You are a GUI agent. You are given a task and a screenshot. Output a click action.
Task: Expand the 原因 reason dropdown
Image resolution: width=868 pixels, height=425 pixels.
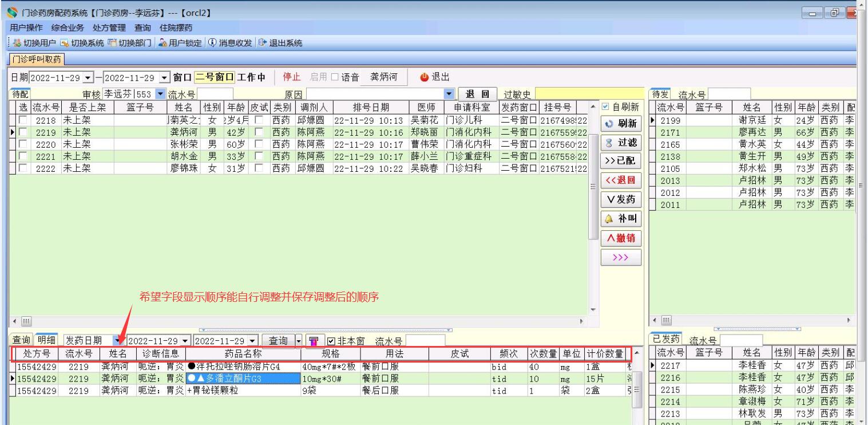(x=449, y=93)
